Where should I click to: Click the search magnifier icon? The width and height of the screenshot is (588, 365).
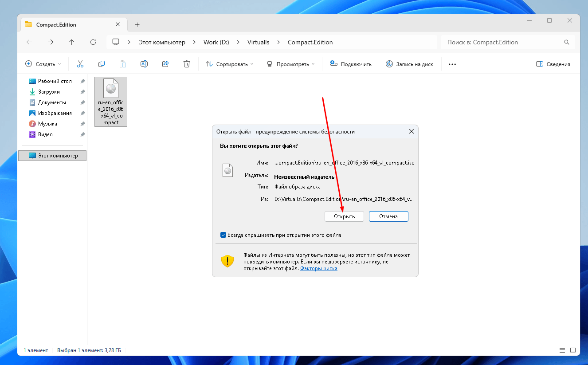click(x=566, y=42)
